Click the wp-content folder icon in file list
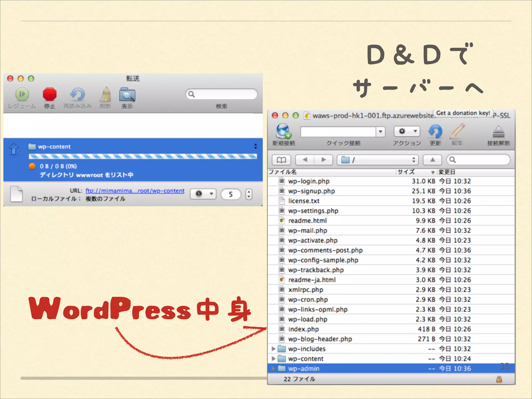The height and width of the screenshot is (399, 532). [282, 358]
